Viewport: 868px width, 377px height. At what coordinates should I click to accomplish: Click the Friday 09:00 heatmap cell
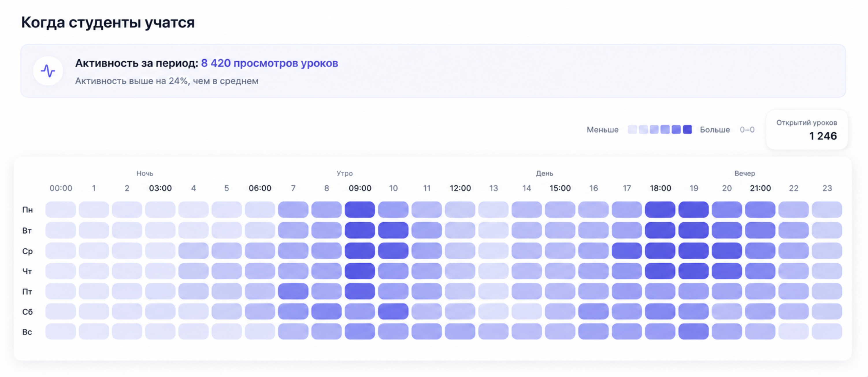point(359,291)
